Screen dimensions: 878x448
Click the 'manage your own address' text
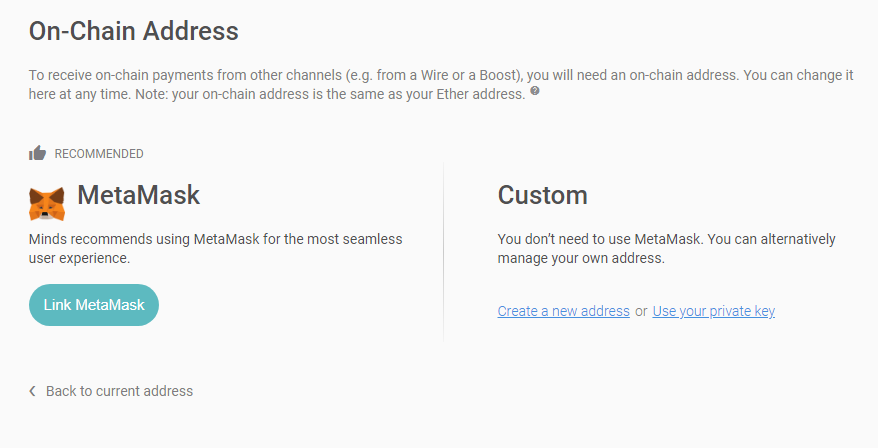point(581,258)
